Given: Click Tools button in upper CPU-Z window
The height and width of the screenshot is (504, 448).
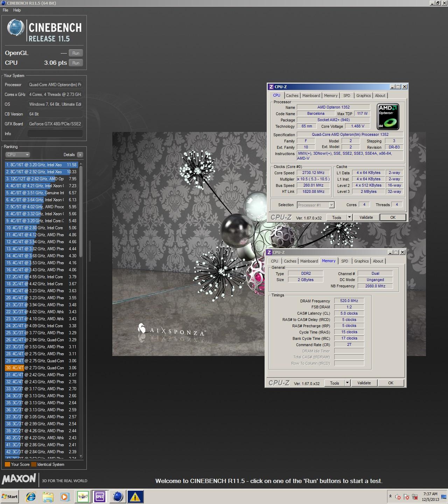Looking at the screenshot, I should pos(337,217).
